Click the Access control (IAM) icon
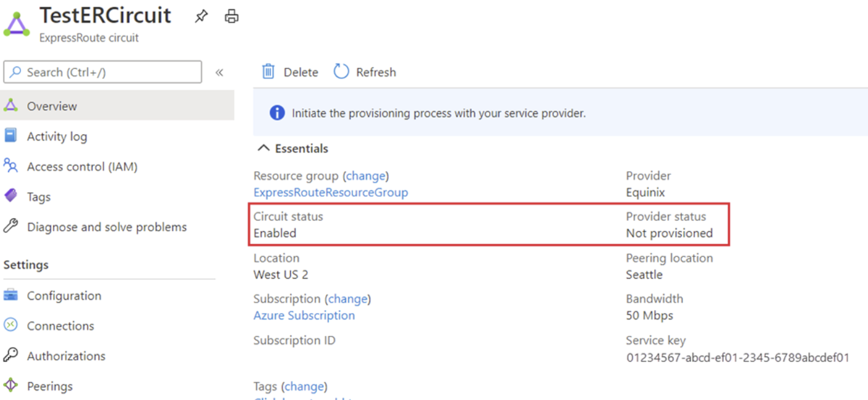Screen dimensions: 868x400 tap(10, 166)
